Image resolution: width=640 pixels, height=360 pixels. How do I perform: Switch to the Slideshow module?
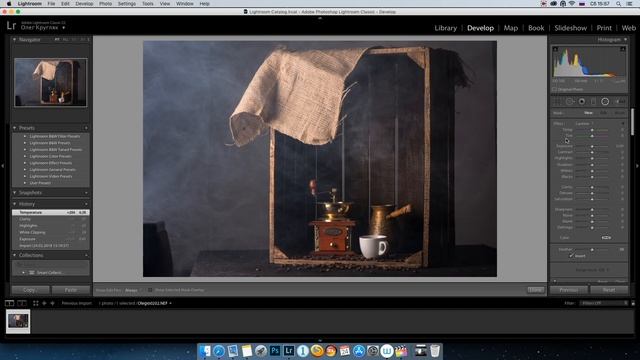(570, 28)
